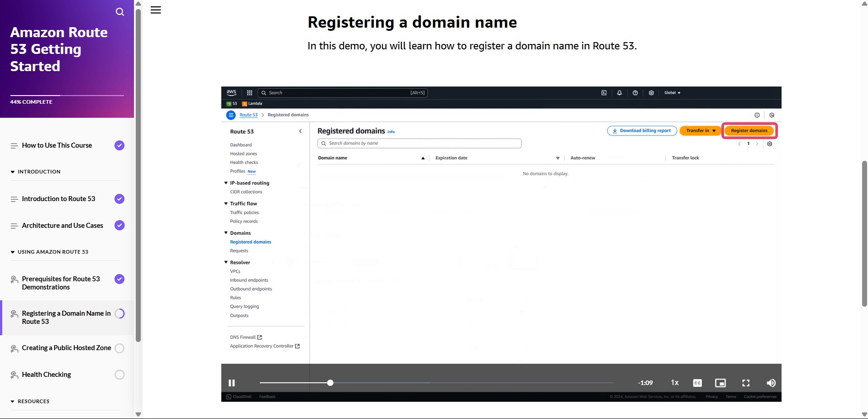Enter fullscreen video mode
Viewport: 868px width, 419px height.
pyautogui.click(x=746, y=383)
